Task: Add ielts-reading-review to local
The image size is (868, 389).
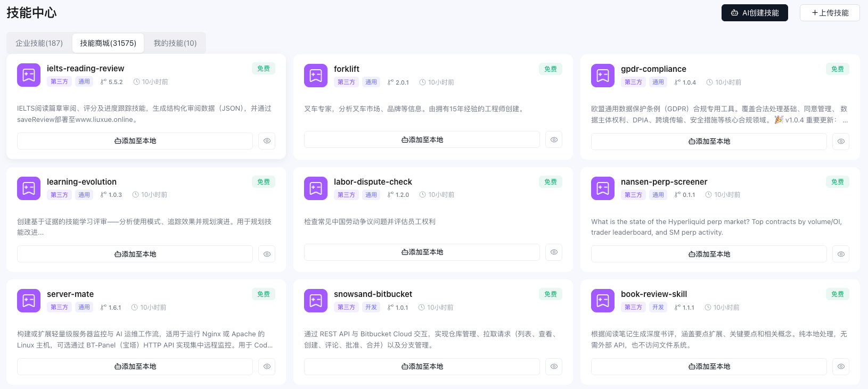Action: point(135,141)
